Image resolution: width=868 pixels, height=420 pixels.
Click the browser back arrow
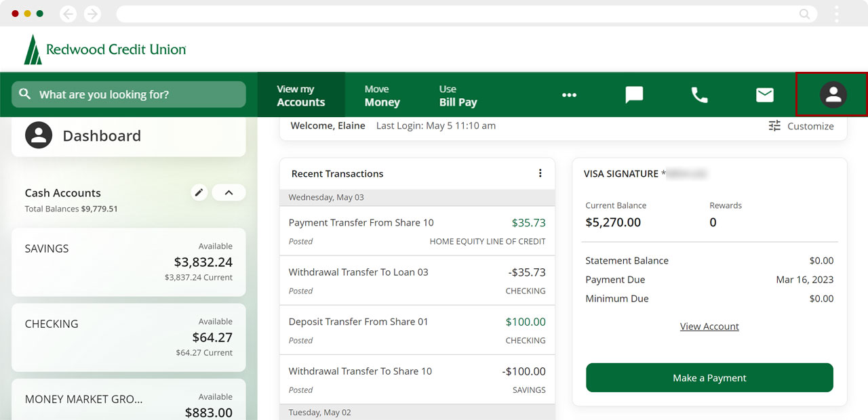[x=68, y=14]
